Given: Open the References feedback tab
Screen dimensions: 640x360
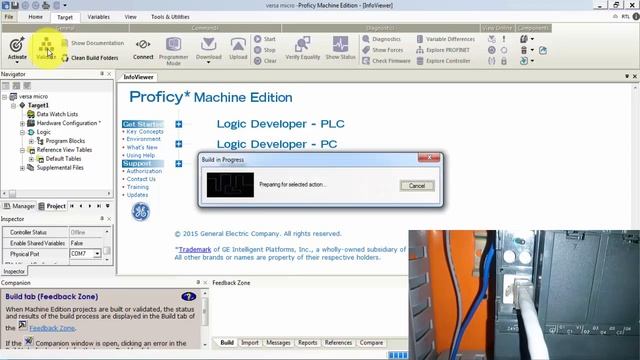Looking at the screenshot, I should click(x=338, y=343).
